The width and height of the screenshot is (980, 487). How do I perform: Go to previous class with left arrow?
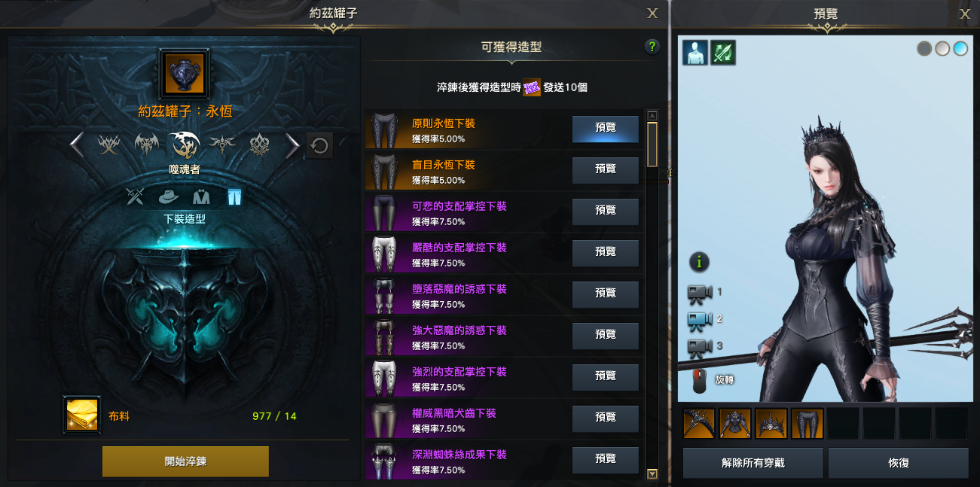click(77, 145)
